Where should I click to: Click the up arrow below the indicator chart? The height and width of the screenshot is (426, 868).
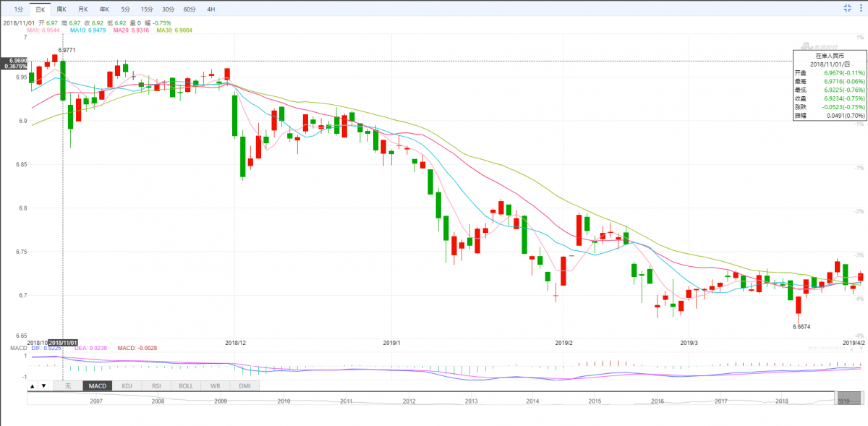32,385
